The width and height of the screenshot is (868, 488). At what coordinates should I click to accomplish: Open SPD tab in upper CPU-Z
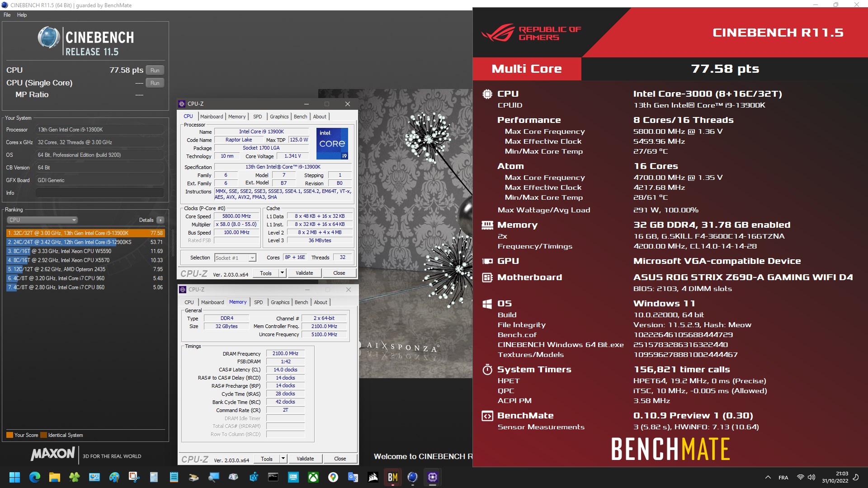click(258, 117)
